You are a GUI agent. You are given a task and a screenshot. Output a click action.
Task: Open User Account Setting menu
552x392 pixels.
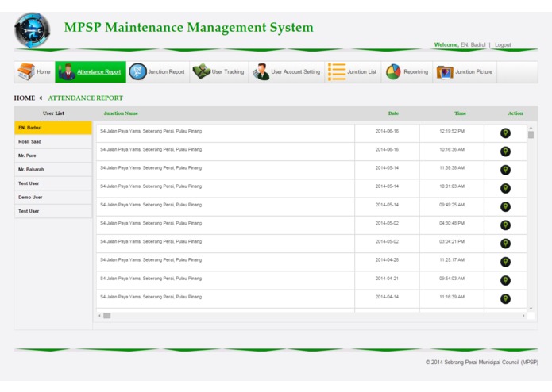287,72
